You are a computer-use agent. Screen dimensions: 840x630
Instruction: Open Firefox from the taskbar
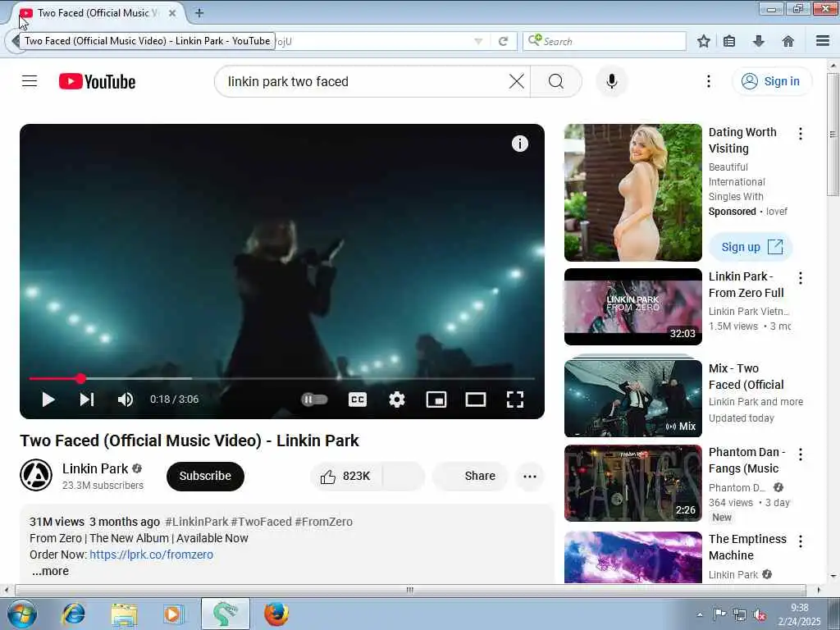(276, 614)
